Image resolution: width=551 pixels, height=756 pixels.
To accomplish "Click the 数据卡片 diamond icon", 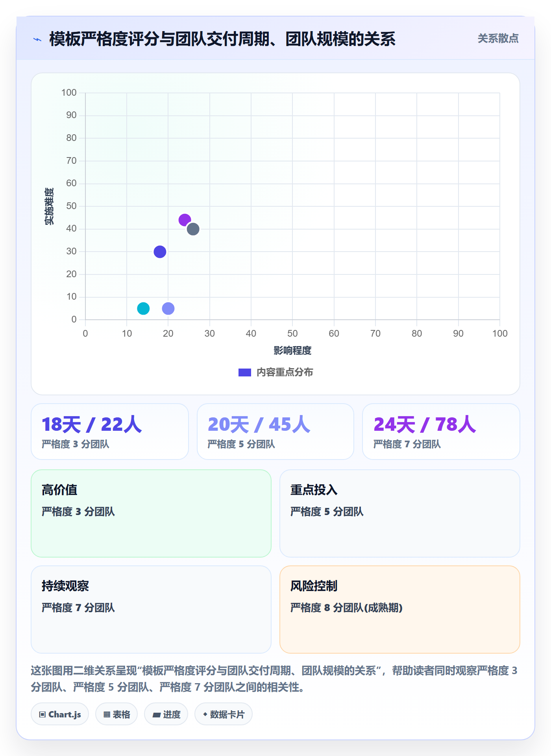I will 205,714.
